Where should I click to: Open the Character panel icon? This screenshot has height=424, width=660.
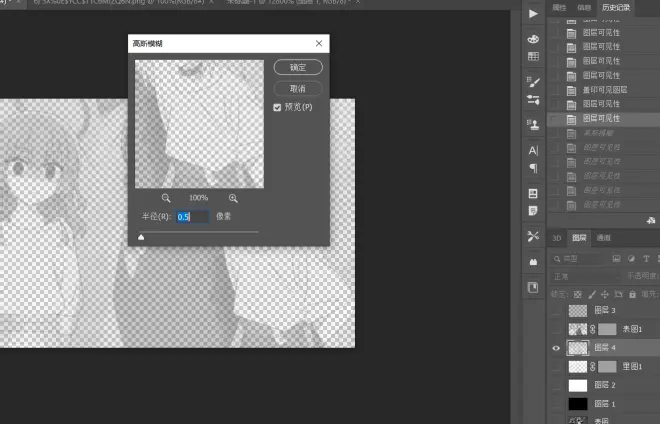(533, 150)
